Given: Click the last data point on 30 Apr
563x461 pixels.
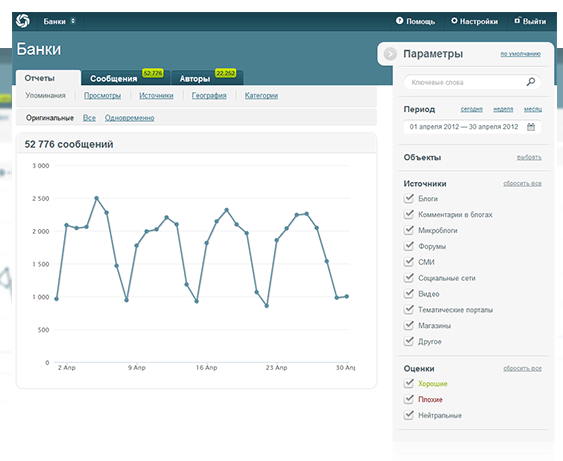Looking at the screenshot, I should [x=346, y=297].
